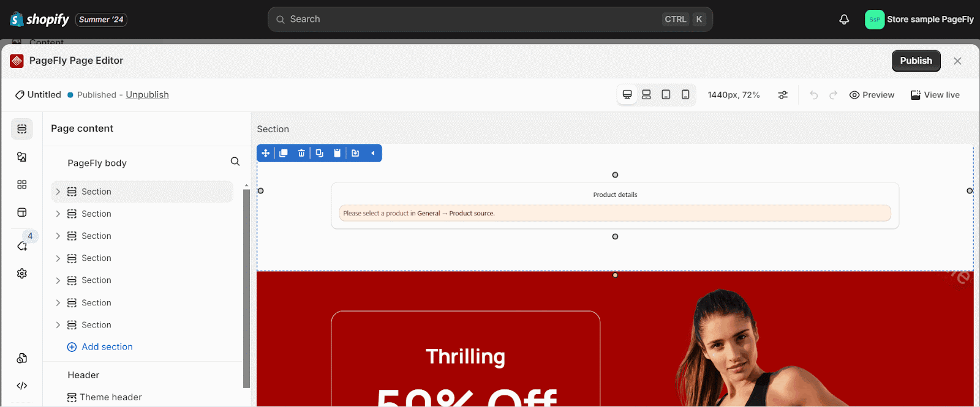Screen dimensions: 980x407
Task: Open the code brackets sidebar icon
Action: tap(22, 386)
